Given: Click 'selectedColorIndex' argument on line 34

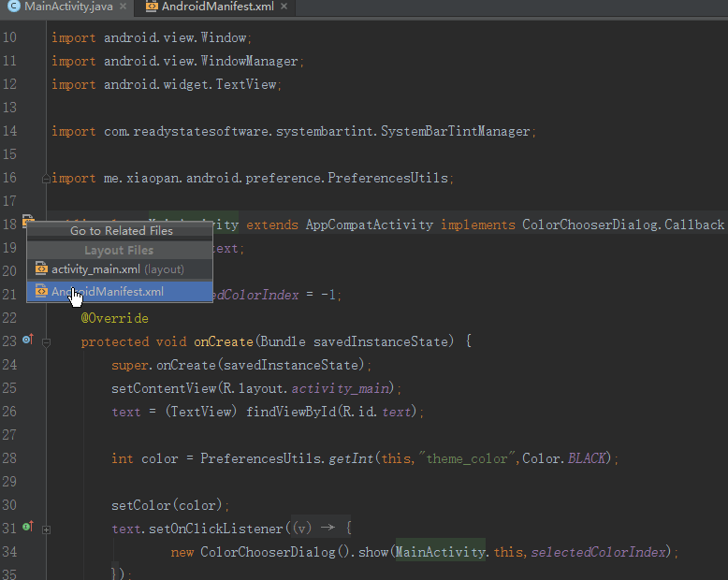Looking at the screenshot, I should (598, 552).
